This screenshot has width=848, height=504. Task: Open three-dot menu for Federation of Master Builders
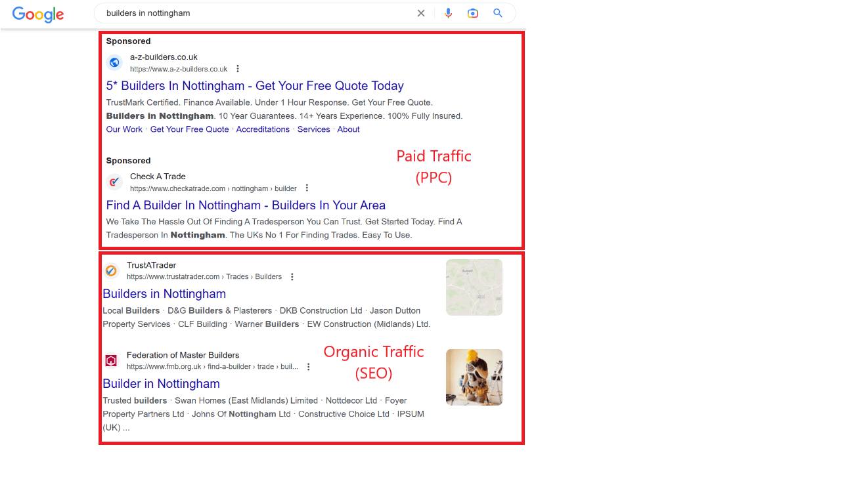309,367
